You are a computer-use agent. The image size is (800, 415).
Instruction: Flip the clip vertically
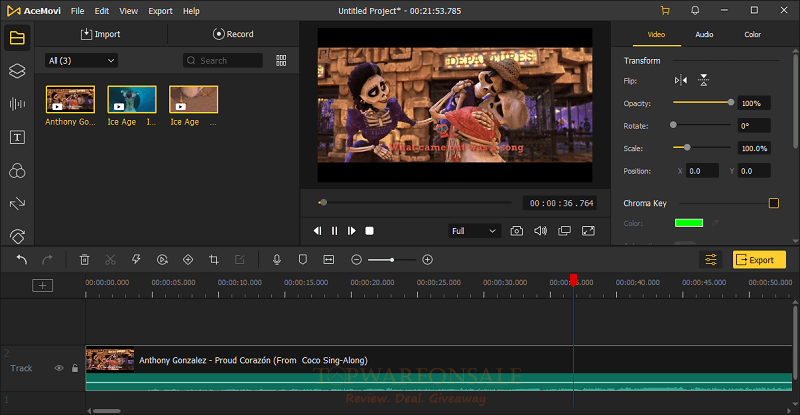(x=704, y=80)
